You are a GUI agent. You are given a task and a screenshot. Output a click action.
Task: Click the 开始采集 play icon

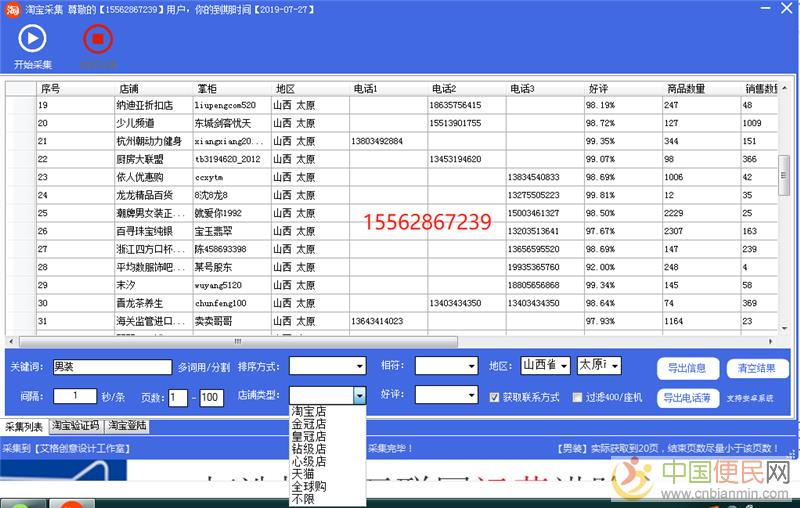(x=32, y=39)
